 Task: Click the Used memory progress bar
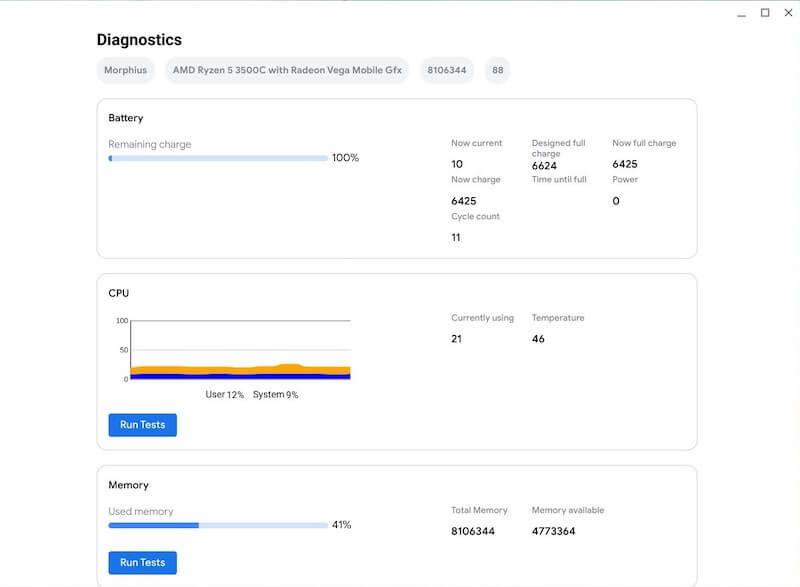pos(218,525)
